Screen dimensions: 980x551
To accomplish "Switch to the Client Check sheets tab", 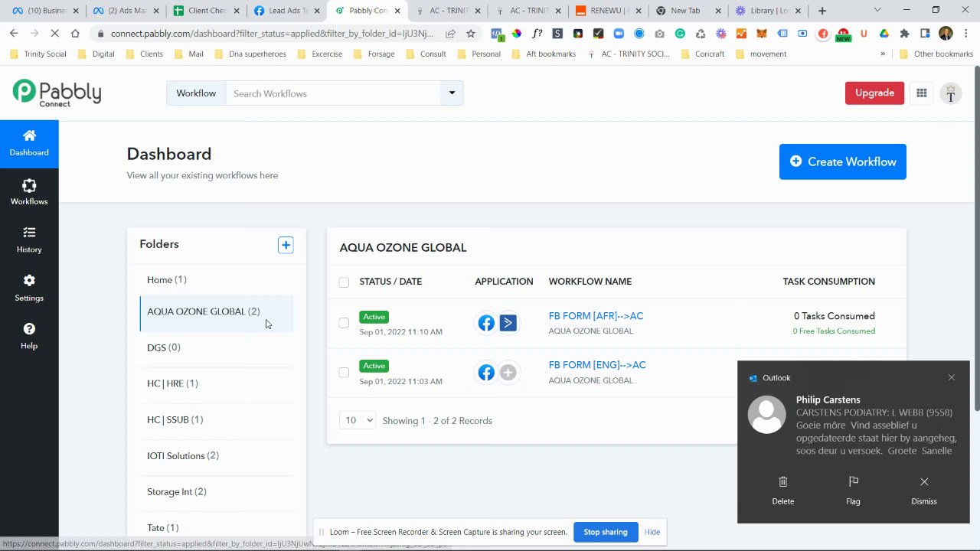I will pyautogui.click(x=206, y=11).
